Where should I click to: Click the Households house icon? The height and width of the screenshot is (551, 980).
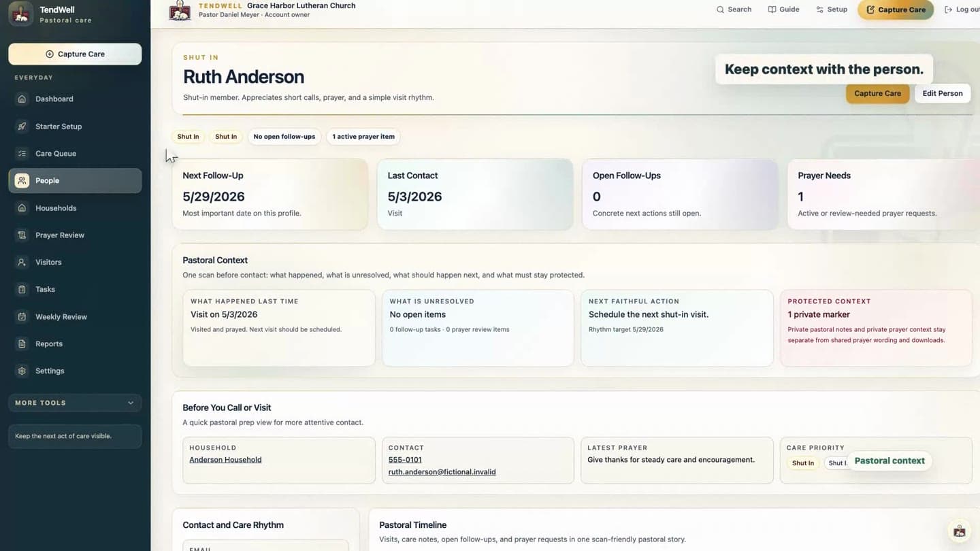point(22,208)
